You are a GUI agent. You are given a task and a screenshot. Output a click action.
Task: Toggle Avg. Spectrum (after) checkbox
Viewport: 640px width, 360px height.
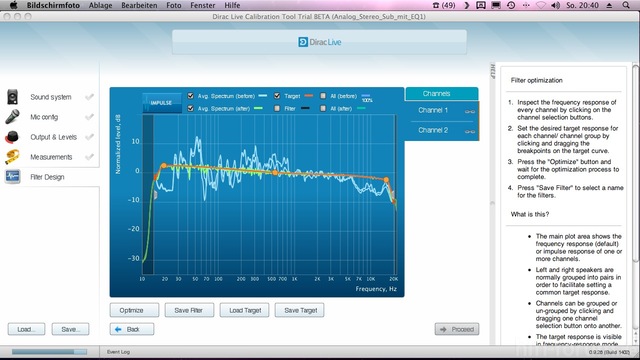click(x=190, y=109)
